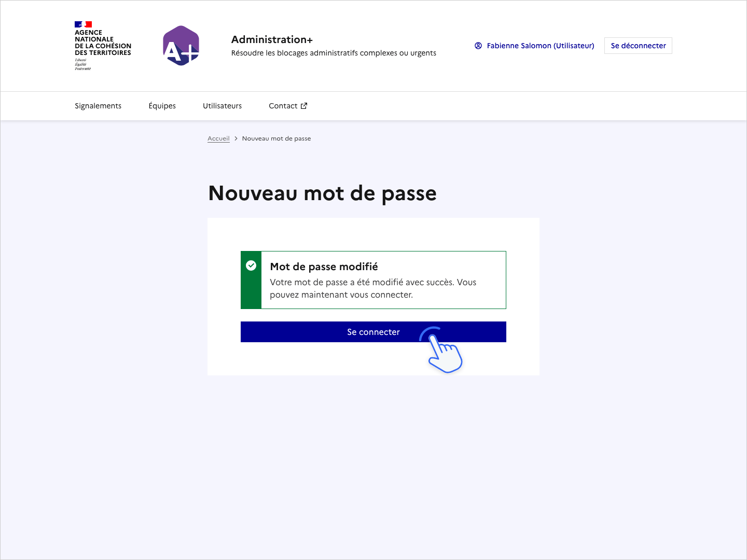Click the Se connecter button
The height and width of the screenshot is (560, 747).
[373, 331]
